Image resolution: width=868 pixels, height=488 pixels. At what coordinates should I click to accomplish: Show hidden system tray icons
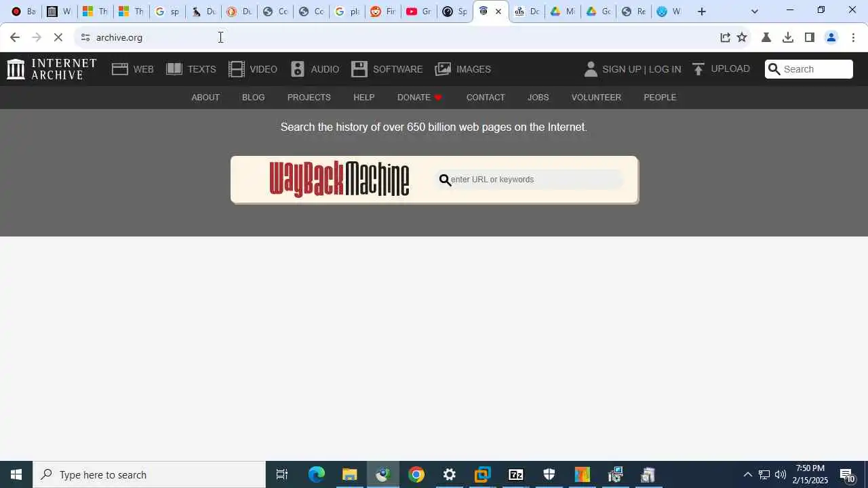tap(748, 474)
